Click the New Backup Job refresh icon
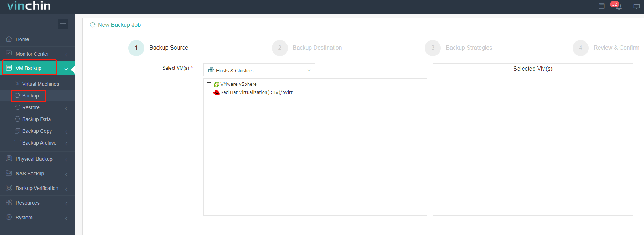Image resolution: width=644 pixels, height=235 pixels. tap(93, 25)
